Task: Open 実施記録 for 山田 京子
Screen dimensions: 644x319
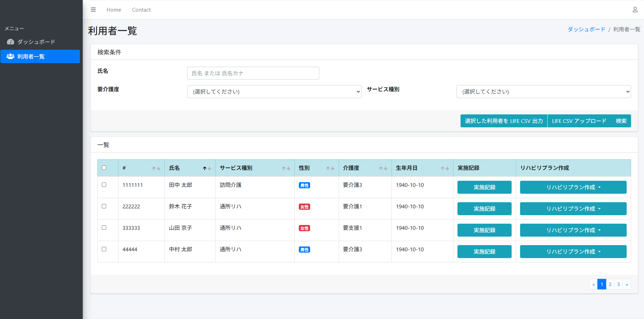Action: [x=484, y=230]
